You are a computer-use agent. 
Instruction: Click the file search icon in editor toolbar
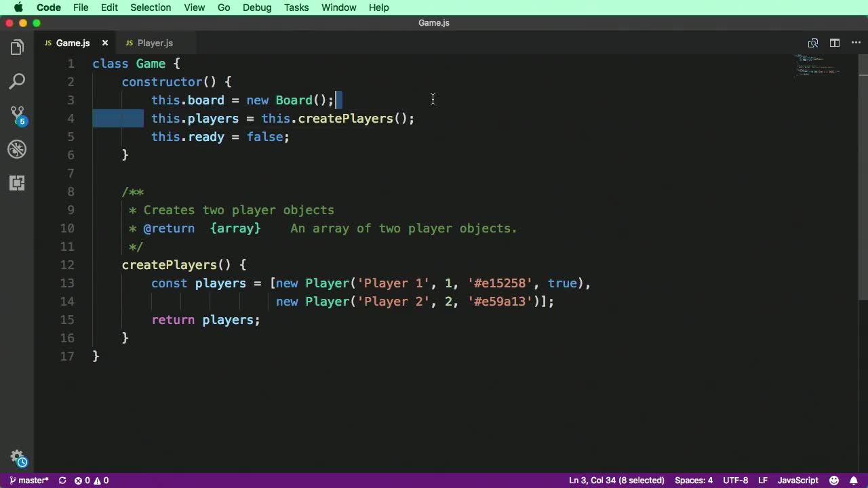tap(813, 43)
